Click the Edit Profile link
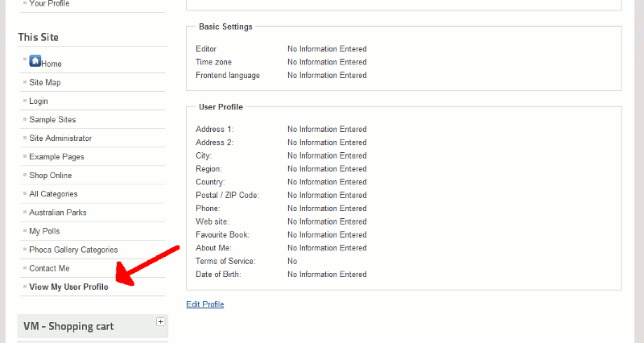Screen dimensions: 644x343 coord(204,304)
